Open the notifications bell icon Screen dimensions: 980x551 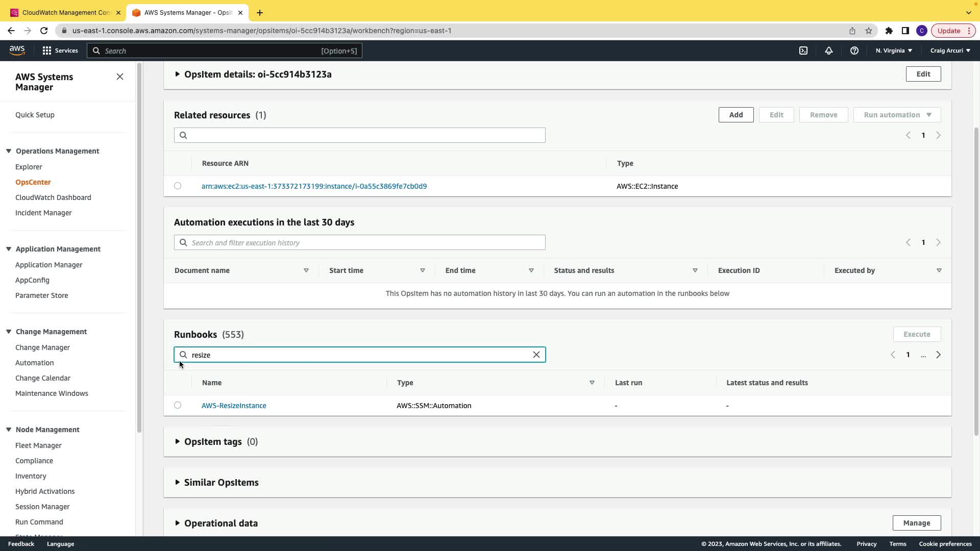pos(829,51)
